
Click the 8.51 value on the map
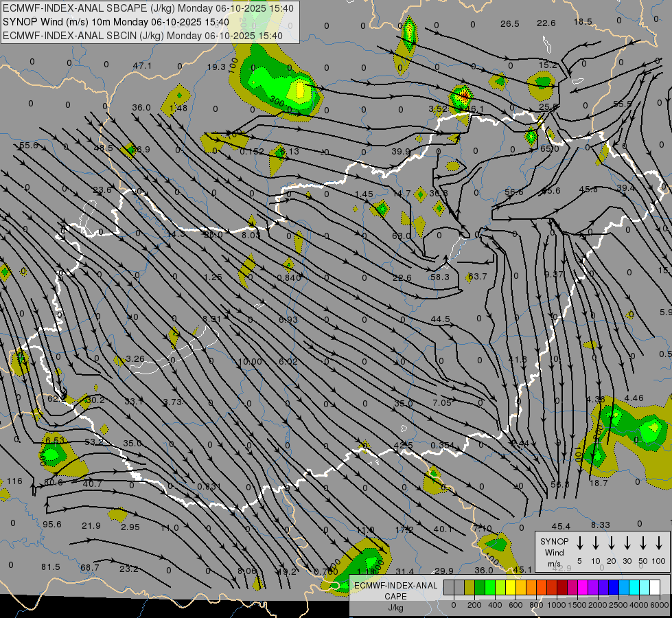pyautogui.click(x=211, y=319)
